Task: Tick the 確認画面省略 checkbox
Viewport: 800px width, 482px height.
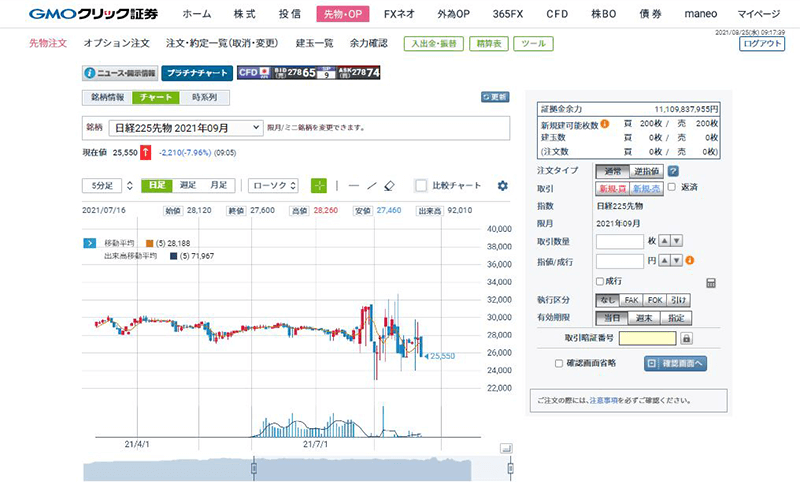Action: pyautogui.click(x=559, y=363)
